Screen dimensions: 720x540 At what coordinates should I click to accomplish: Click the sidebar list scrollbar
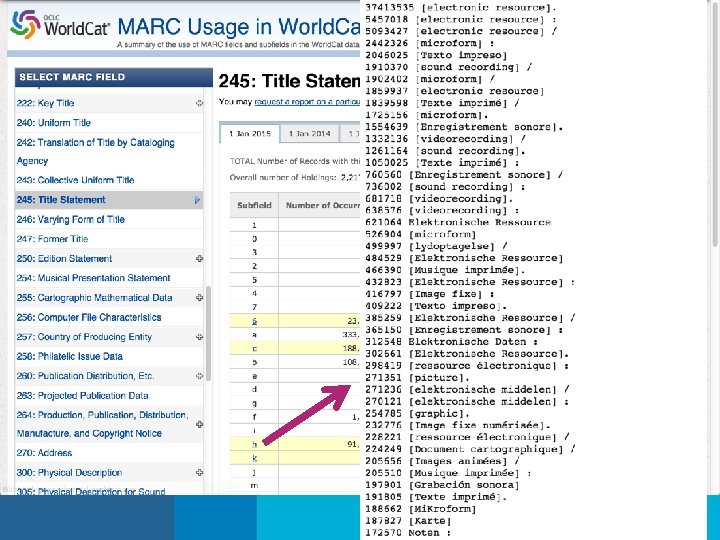coord(208,334)
